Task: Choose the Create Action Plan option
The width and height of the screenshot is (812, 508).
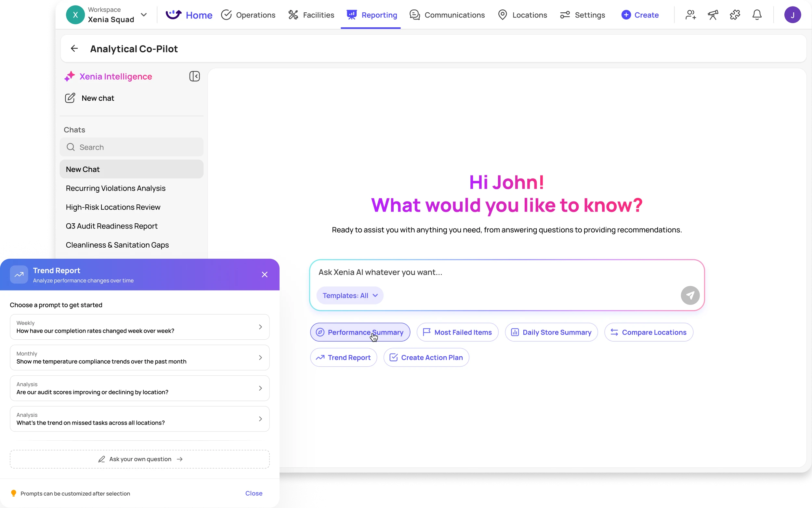Action: tap(426, 357)
